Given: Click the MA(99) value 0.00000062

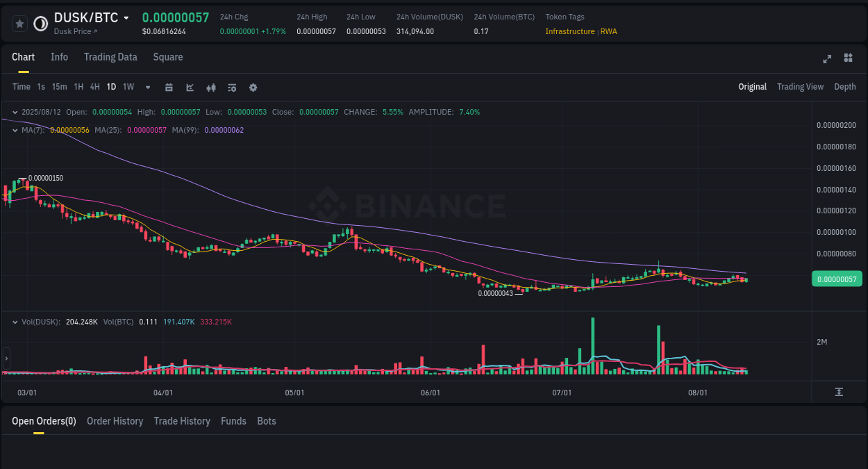Looking at the screenshot, I should pyautogui.click(x=224, y=130).
